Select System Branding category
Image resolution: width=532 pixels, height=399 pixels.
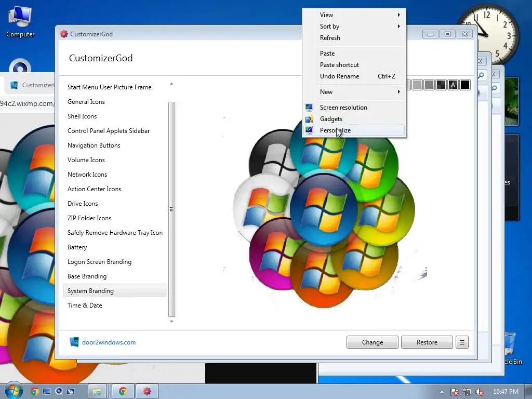115,291
